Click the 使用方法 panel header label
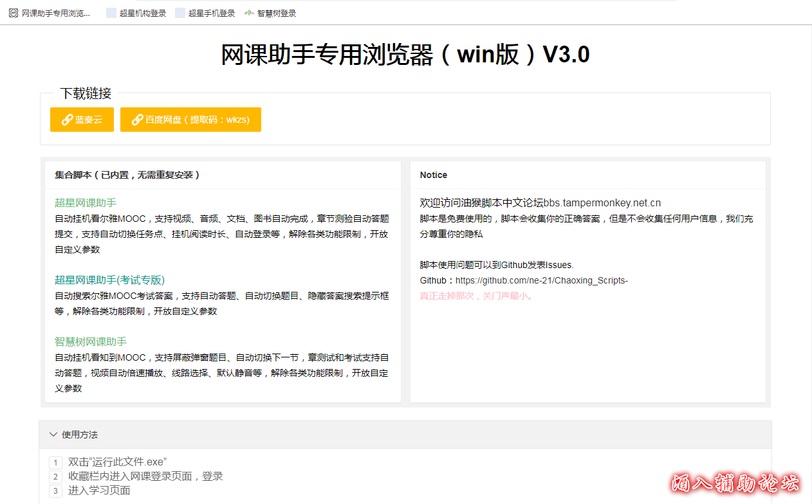This screenshot has height=504, width=812. click(80, 435)
